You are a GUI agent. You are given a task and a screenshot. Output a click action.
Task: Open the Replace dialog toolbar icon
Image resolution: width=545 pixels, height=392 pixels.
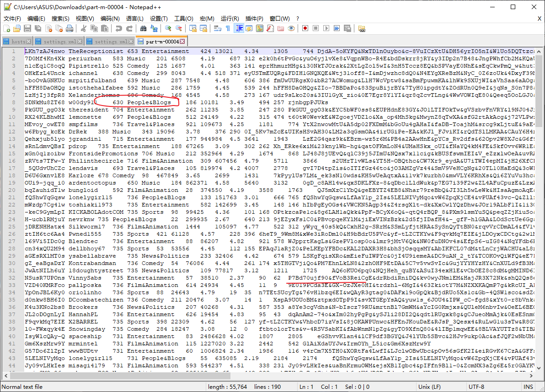154,28
